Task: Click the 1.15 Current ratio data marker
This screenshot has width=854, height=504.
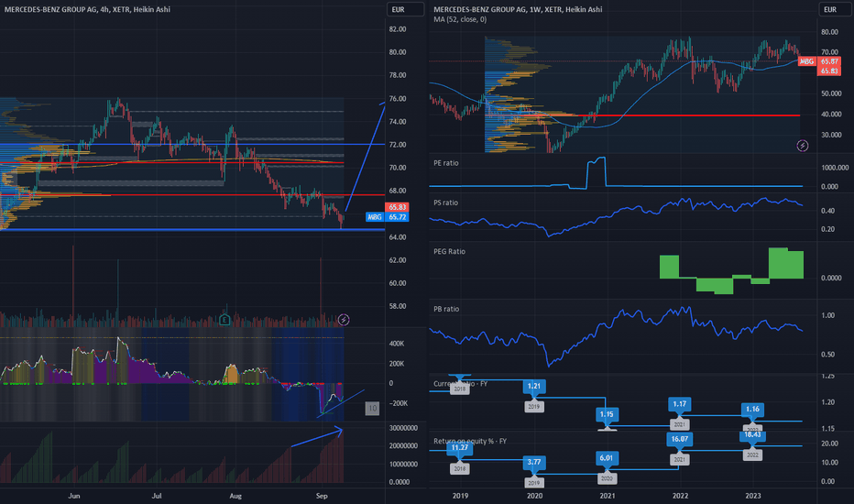Action: (x=607, y=414)
